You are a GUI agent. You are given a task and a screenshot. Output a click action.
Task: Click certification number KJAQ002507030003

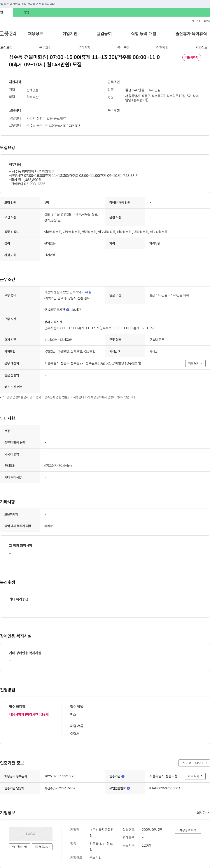165,789
